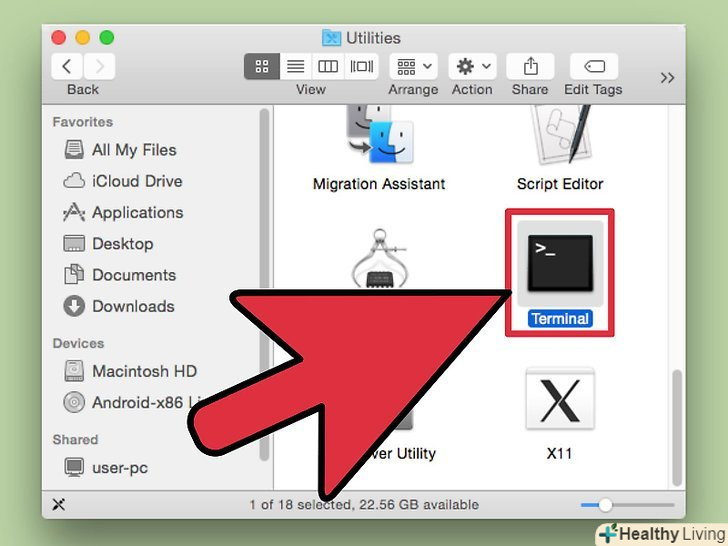Click the file list vertical scrollbar
Screen dimensions: 728x546
[677, 428]
